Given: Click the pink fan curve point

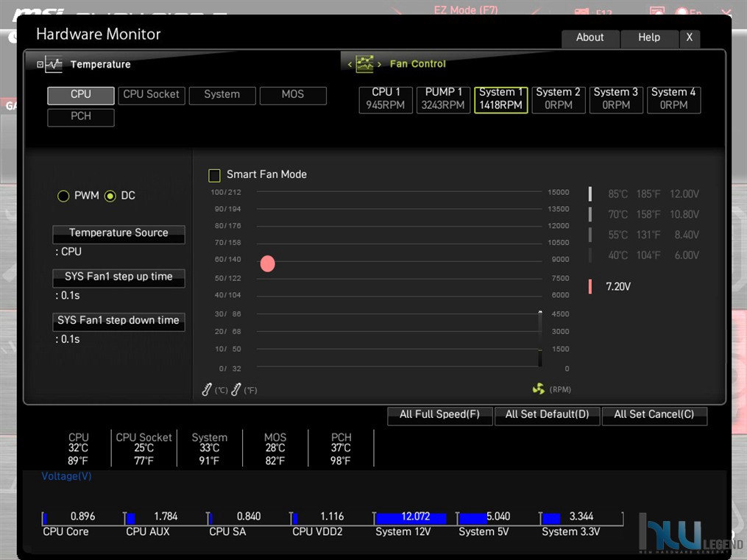Looking at the screenshot, I should (x=268, y=263).
